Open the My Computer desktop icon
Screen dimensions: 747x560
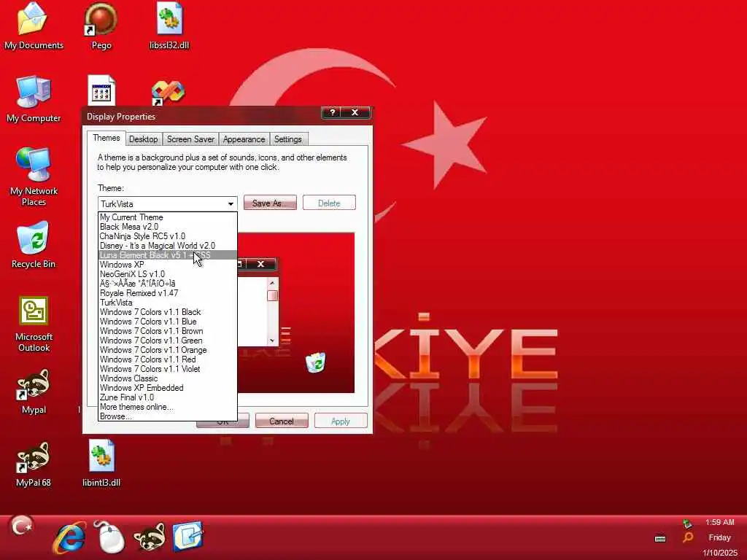(34, 99)
